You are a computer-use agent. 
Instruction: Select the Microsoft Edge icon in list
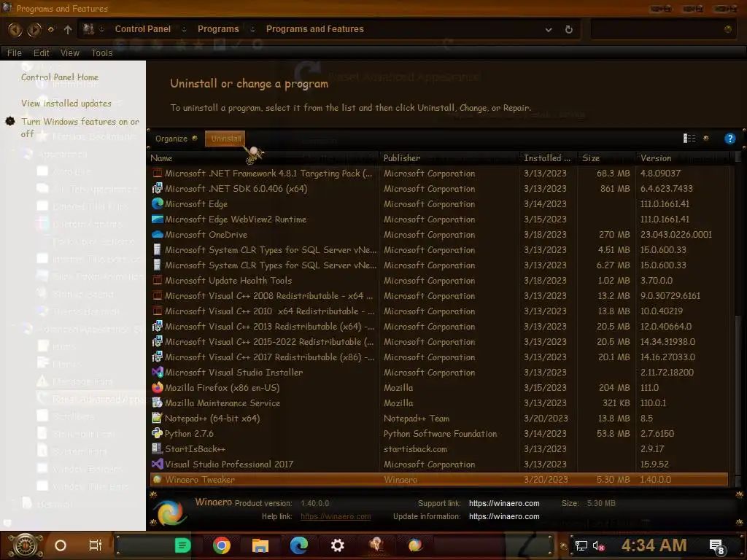point(158,204)
